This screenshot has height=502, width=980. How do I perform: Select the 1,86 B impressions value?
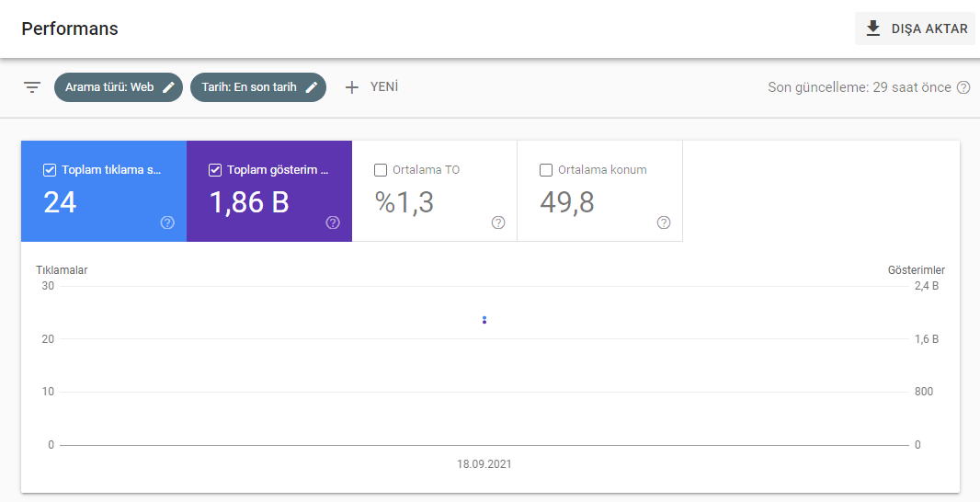249,202
